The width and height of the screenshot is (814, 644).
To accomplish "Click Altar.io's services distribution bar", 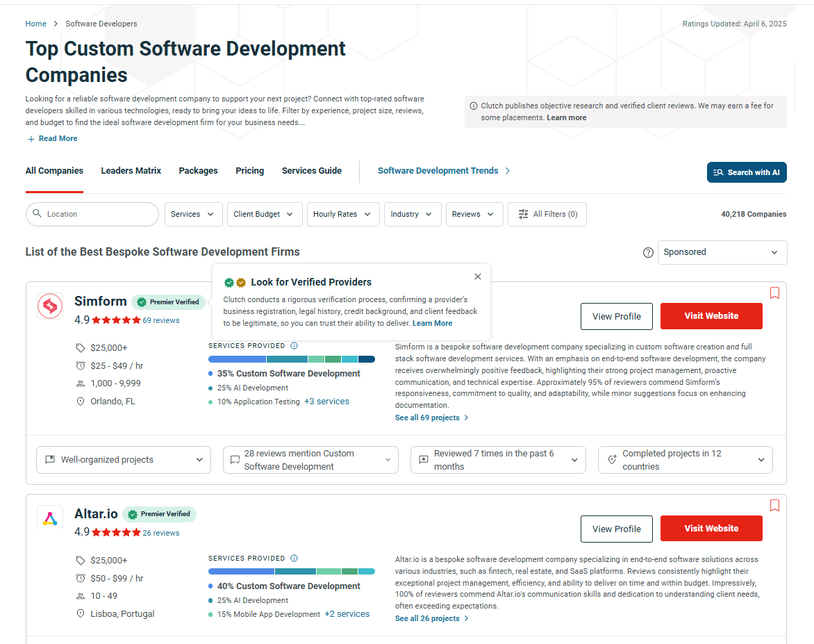I will [291, 571].
